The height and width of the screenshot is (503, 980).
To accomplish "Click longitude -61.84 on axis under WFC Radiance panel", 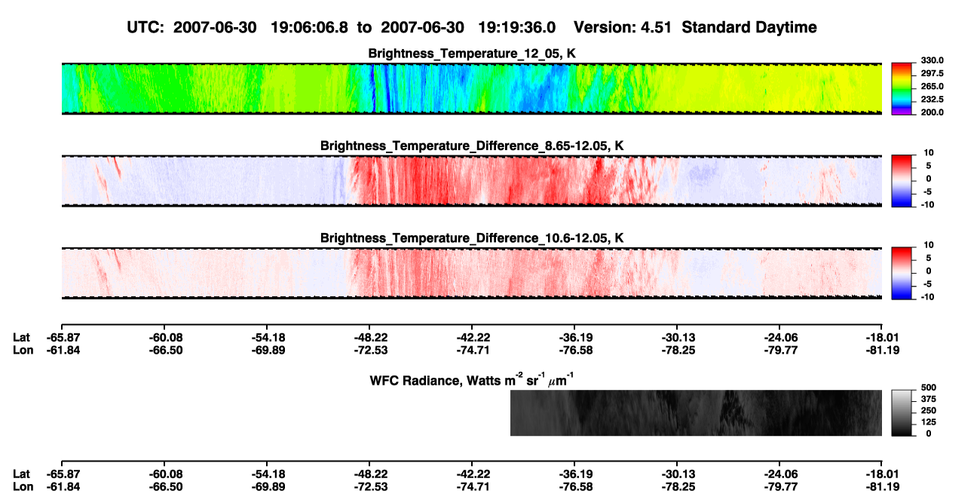I will click(x=63, y=486).
